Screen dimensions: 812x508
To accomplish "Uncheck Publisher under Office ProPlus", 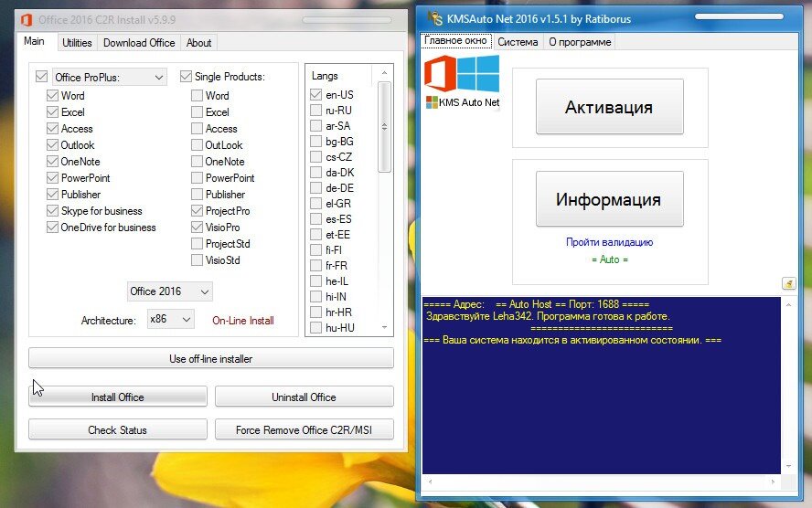I will (x=52, y=195).
